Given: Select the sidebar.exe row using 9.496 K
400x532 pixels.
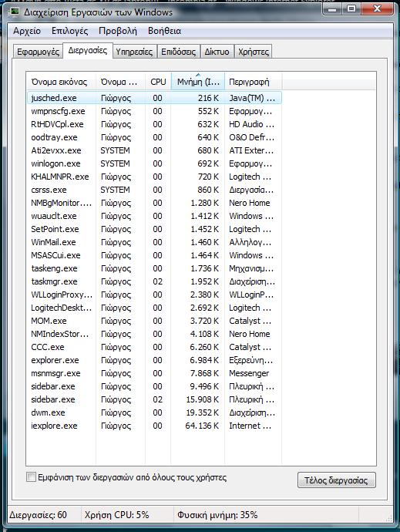Looking at the screenshot, I should click(x=154, y=387).
